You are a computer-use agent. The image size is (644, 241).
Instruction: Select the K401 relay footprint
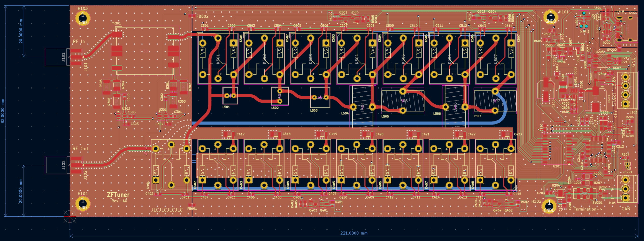[171, 165]
